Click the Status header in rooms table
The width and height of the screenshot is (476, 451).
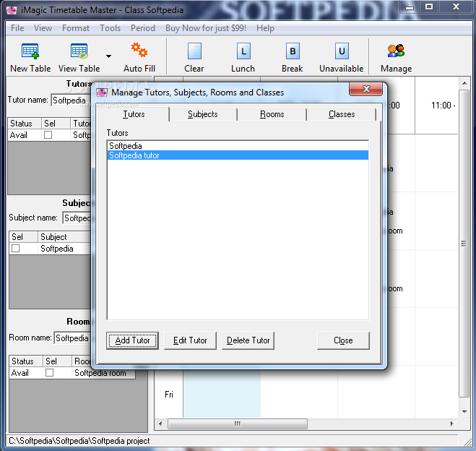click(26, 361)
